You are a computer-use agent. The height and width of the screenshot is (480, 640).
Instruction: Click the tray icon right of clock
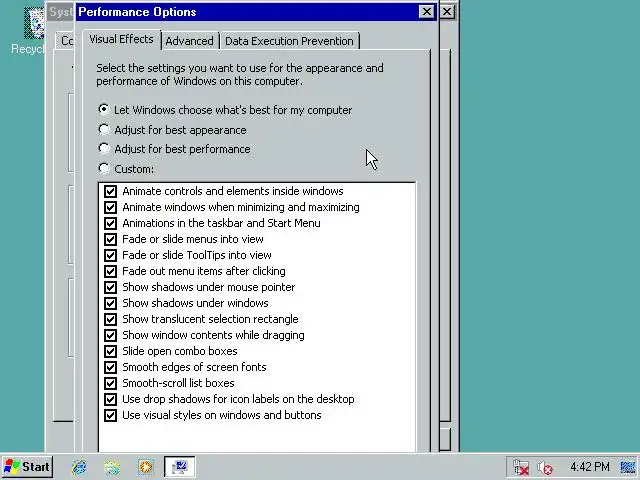pyautogui.click(x=628, y=467)
